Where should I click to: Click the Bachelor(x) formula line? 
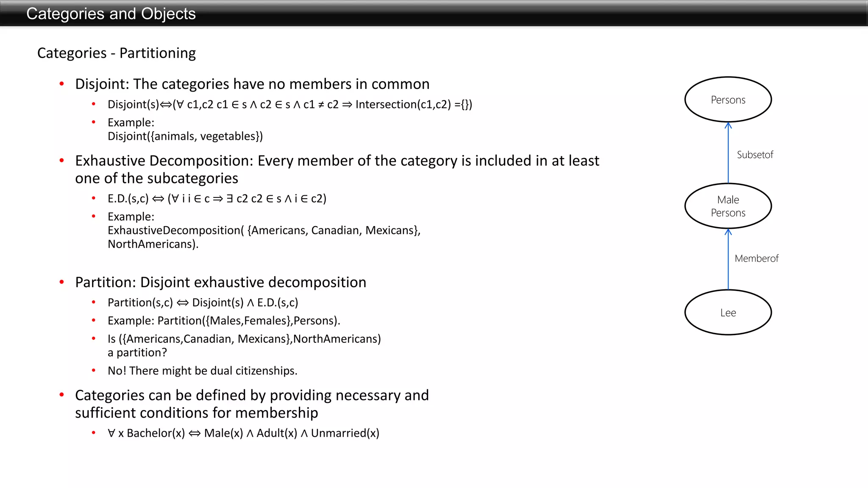coord(243,433)
